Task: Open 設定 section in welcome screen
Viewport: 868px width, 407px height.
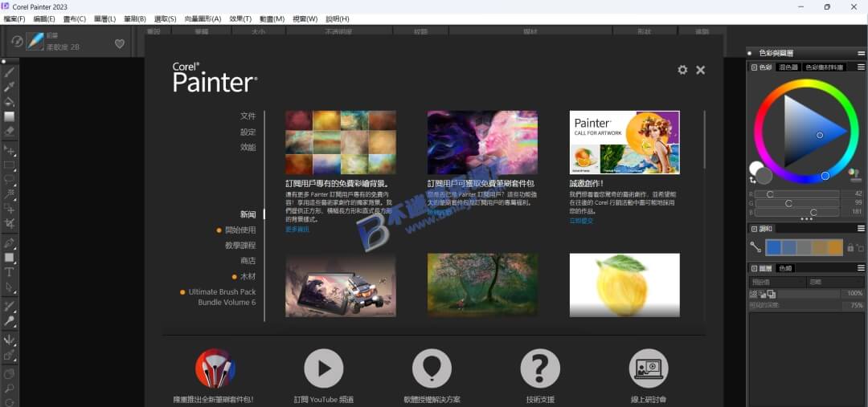Action: pyautogui.click(x=248, y=132)
